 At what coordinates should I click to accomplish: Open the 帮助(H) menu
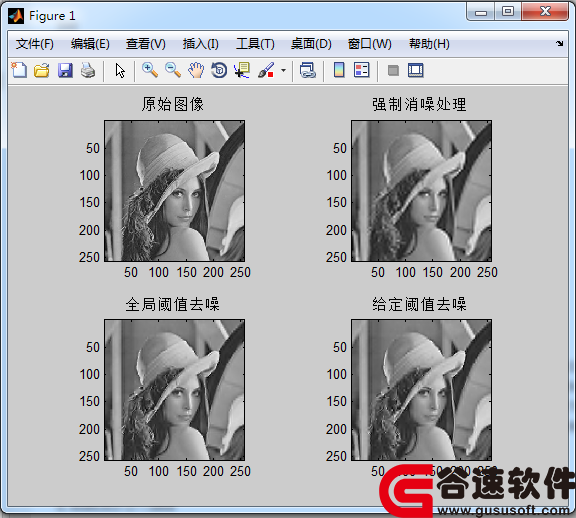point(429,44)
